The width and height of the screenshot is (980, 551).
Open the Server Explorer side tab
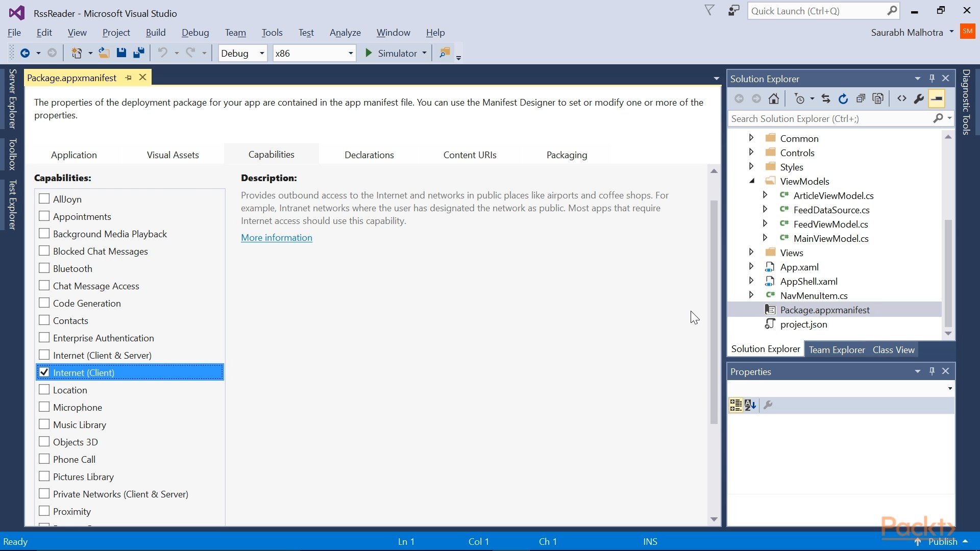(x=12, y=99)
